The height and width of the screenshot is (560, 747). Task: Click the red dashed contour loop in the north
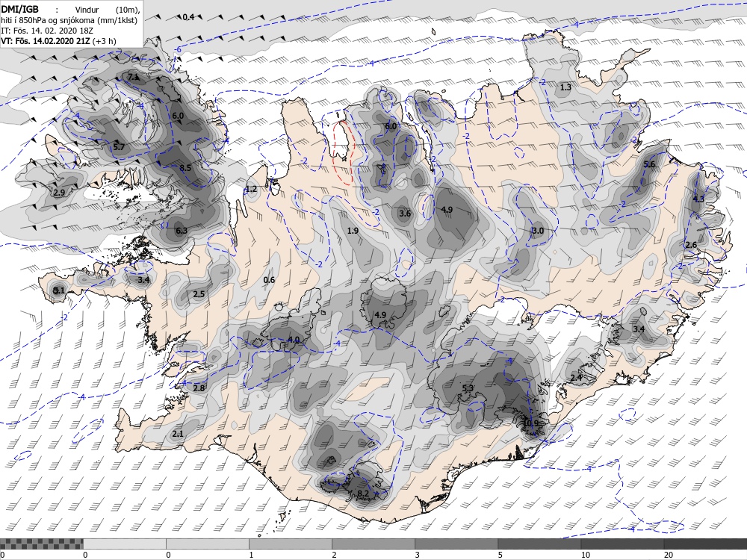343,152
